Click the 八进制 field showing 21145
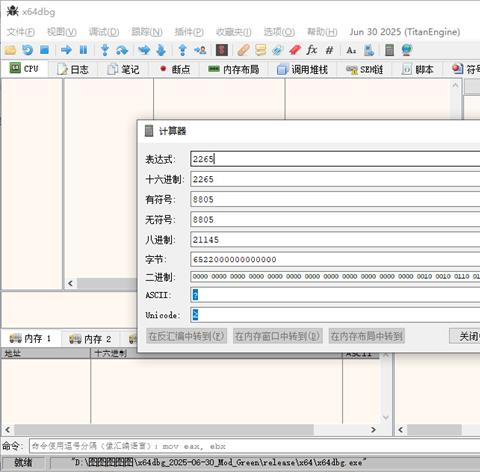480x472 pixels. tap(335, 239)
